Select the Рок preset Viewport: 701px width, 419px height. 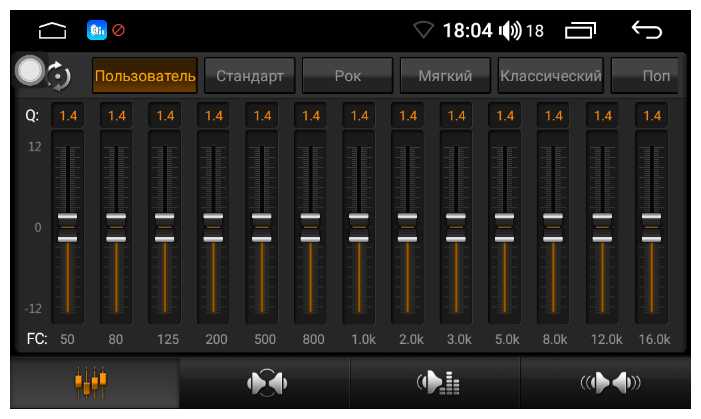(x=347, y=76)
